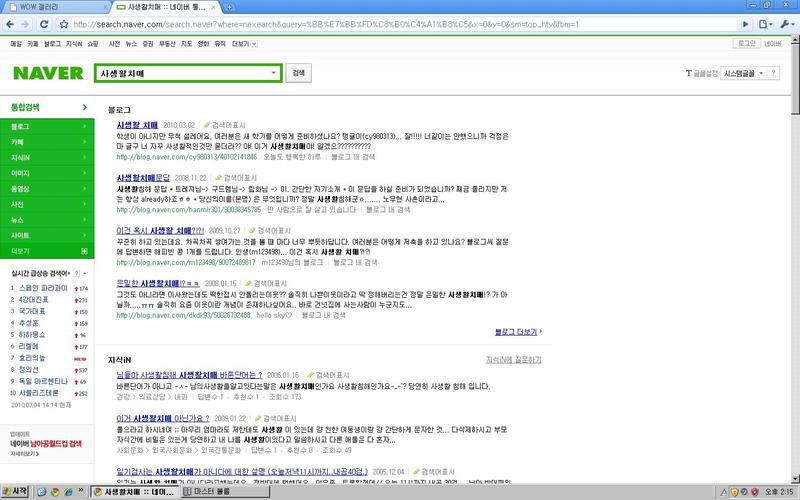Click the 블로그 더보기 link
This screenshot has width=800, height=500.
(x=516, y=332)
